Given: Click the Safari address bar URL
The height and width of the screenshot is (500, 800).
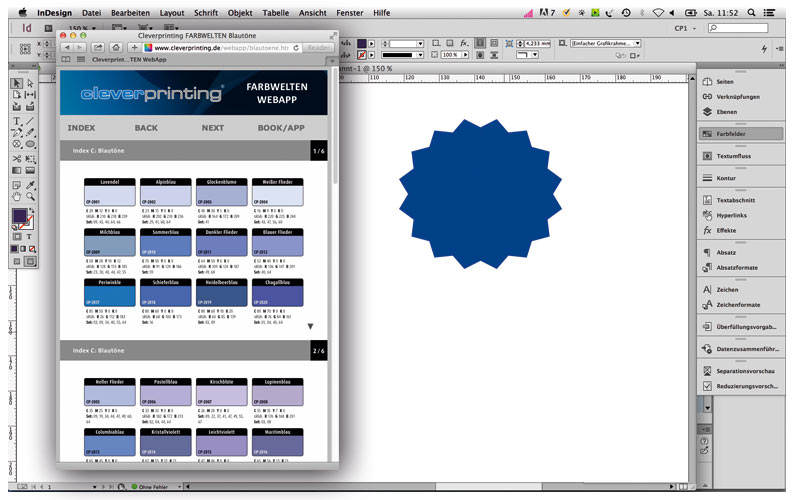Looking at the screenshot, I should click(x=221, y=47).
